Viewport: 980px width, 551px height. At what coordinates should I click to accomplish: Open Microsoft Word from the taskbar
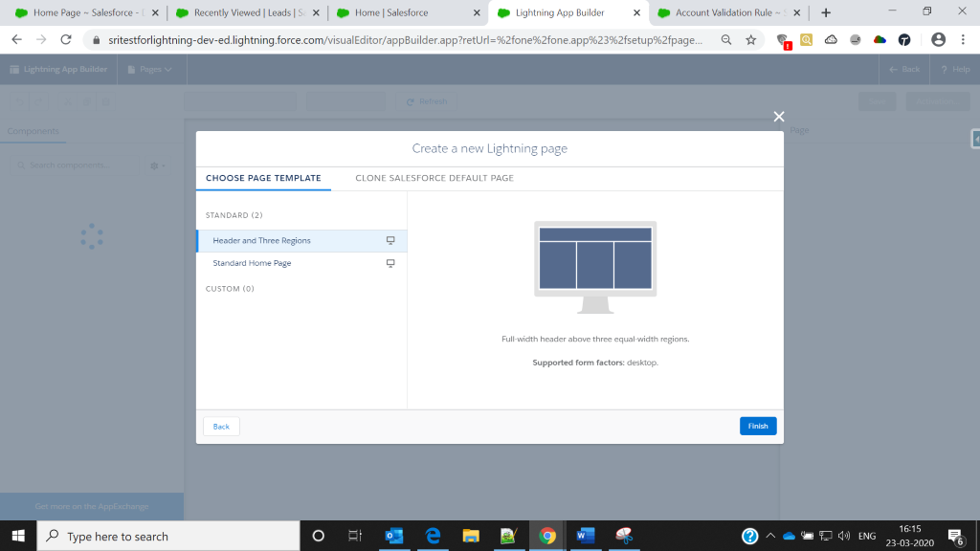[582, 536]
